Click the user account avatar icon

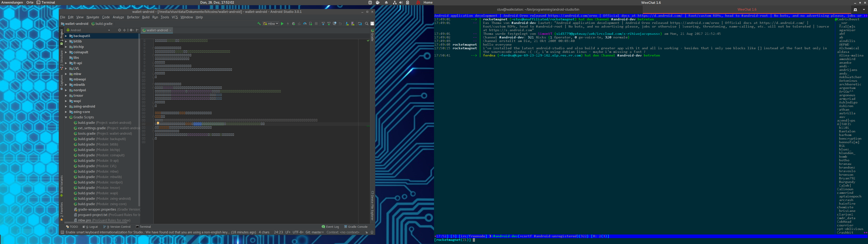[x=372, y=23]
